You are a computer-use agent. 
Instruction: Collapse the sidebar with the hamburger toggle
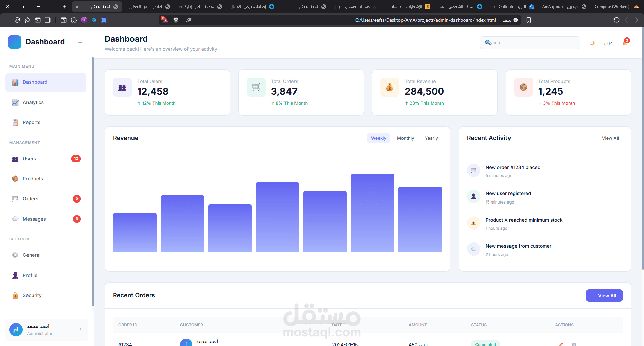tap(80, 42)
